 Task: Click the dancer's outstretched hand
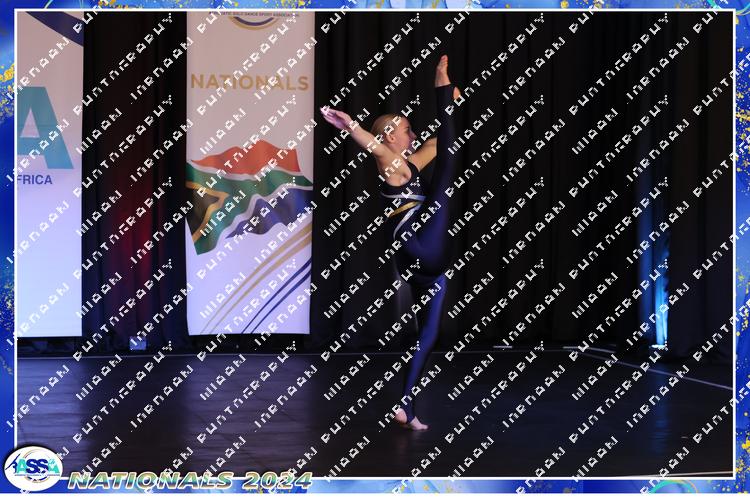click(x=330, y=114)
